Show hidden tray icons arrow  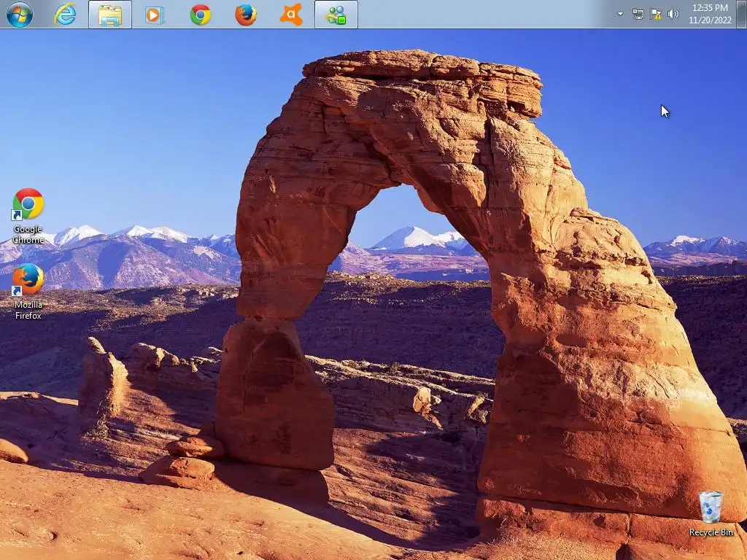click(x=620, y=14)
